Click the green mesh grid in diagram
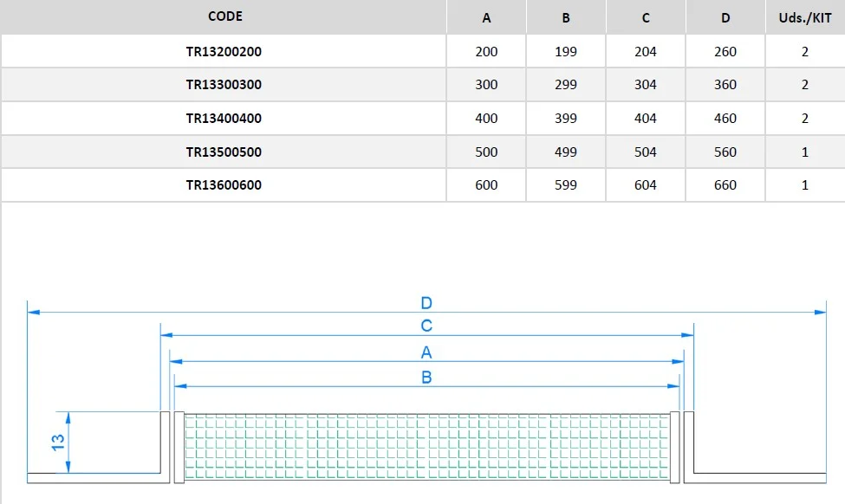 point(426,447)
